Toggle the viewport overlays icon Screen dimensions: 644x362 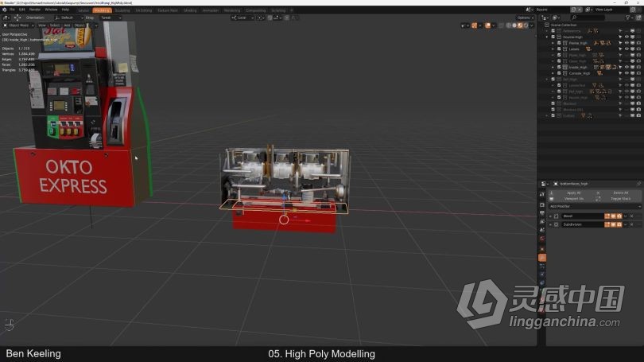(x=487, y=25)
